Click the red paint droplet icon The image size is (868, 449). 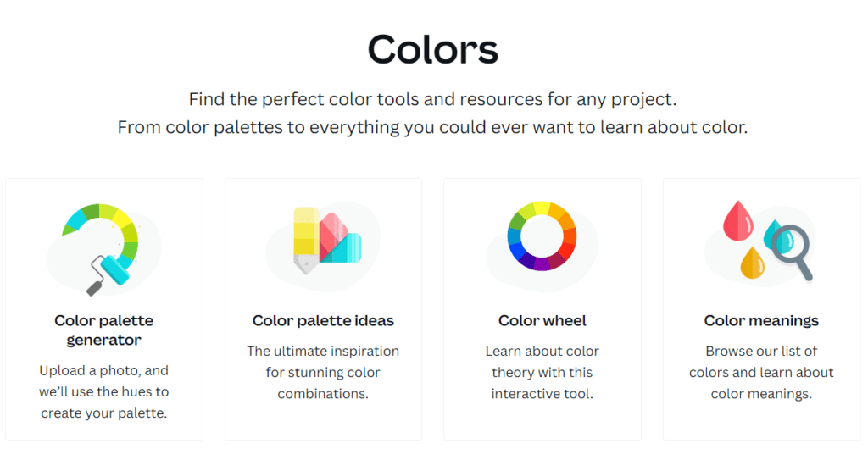738,221
